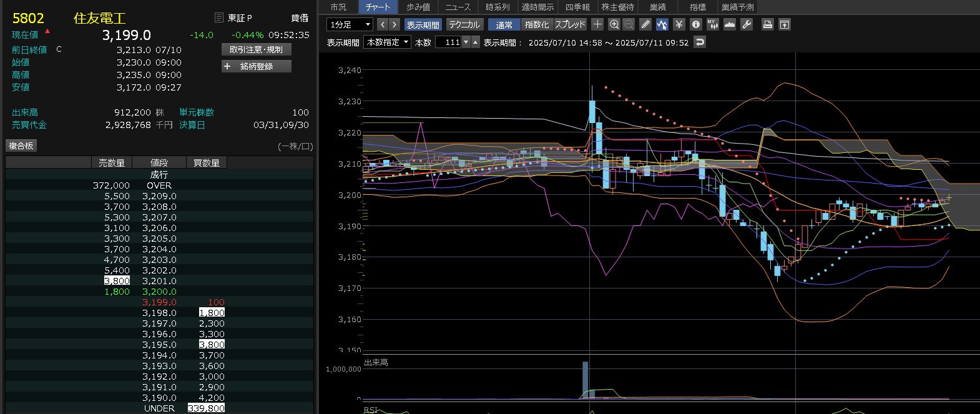Print the chart

(x=768, y=24)
